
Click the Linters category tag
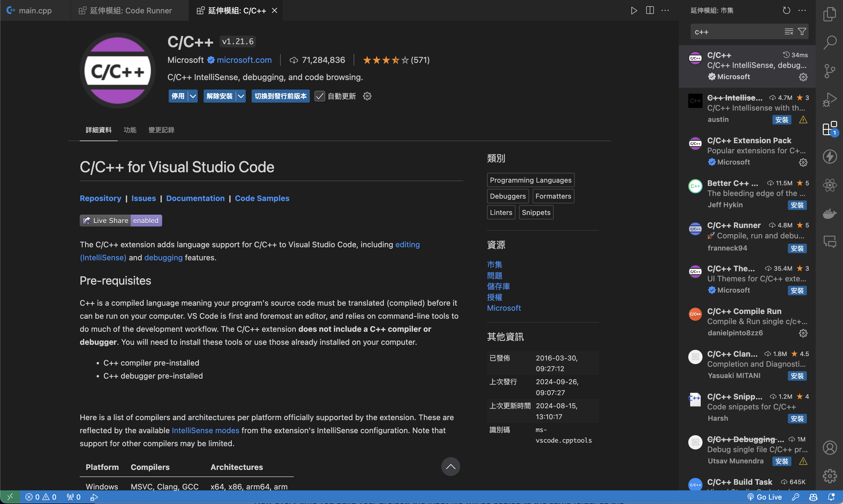[501, 212]
